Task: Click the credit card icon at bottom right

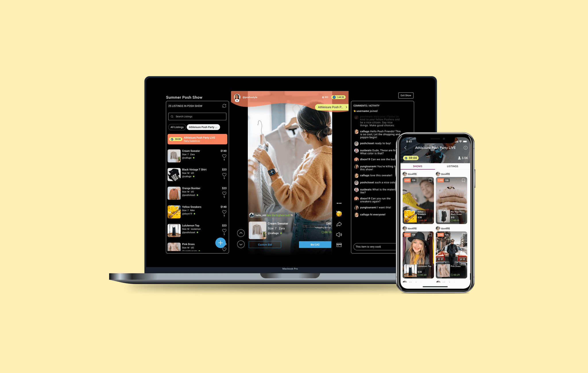Action: pos(339,244)
